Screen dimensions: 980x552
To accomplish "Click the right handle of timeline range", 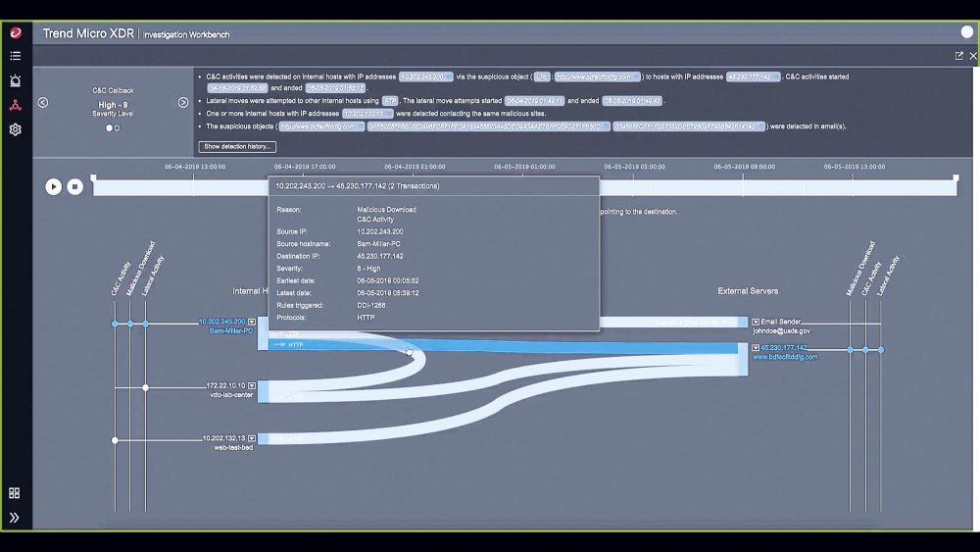I will (x=955, y=178).
